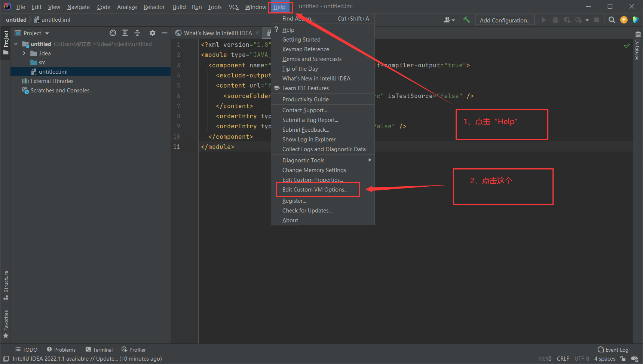
Task: Expand the .idea folder
Action: (x=24, y=53)
